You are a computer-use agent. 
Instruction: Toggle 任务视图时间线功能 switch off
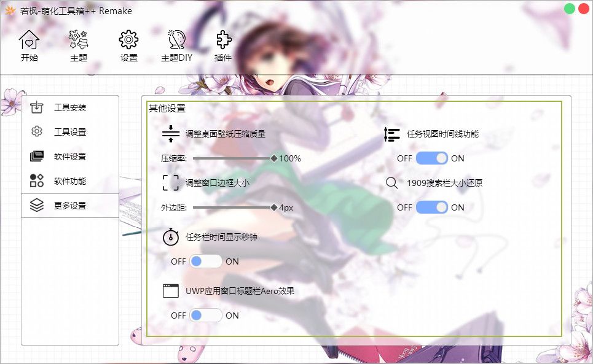[x=431, y=158]
